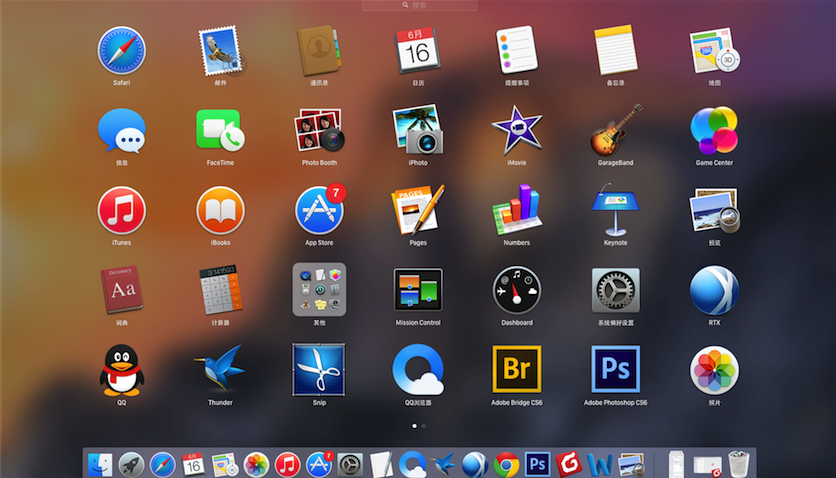The image size is (836, 478).
Task: Open Finder in the Dock
Action: click(x=100, y=464)
